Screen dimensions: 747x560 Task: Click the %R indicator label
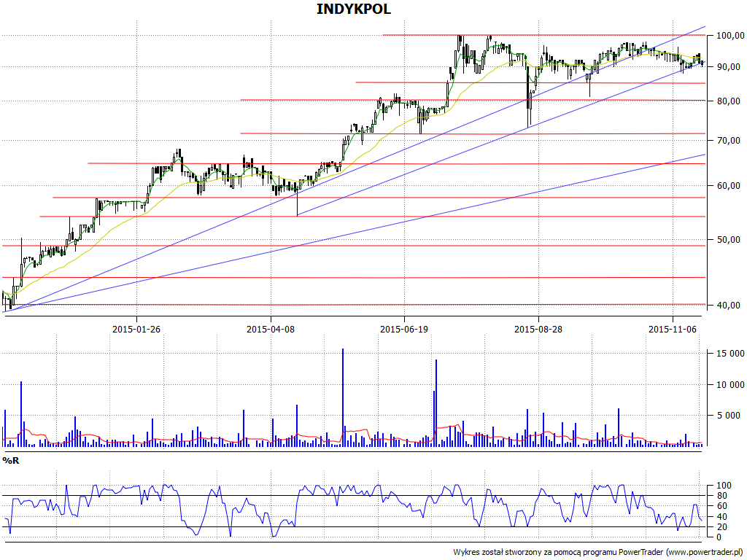coord(10,461)
